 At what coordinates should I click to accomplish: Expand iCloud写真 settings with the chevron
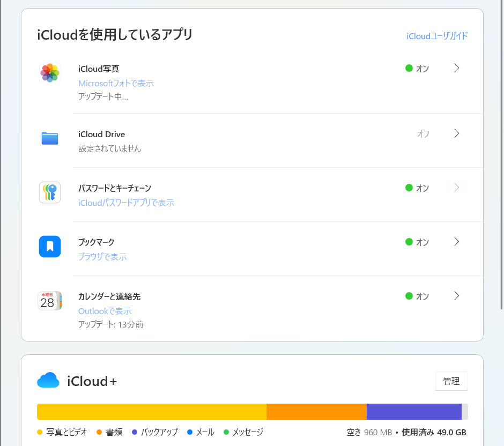[456, 68]
